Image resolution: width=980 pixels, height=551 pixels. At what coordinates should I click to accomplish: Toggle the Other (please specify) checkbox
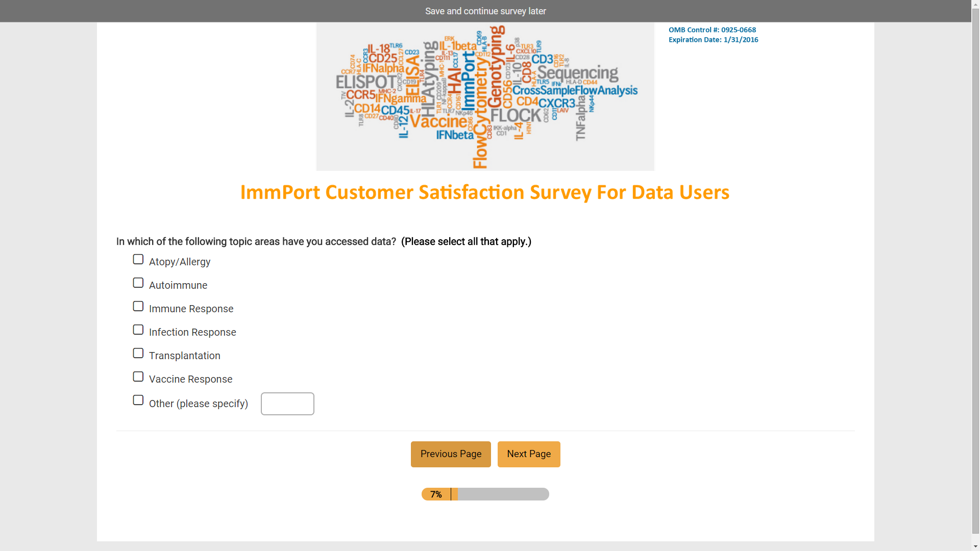click(138, 400)
